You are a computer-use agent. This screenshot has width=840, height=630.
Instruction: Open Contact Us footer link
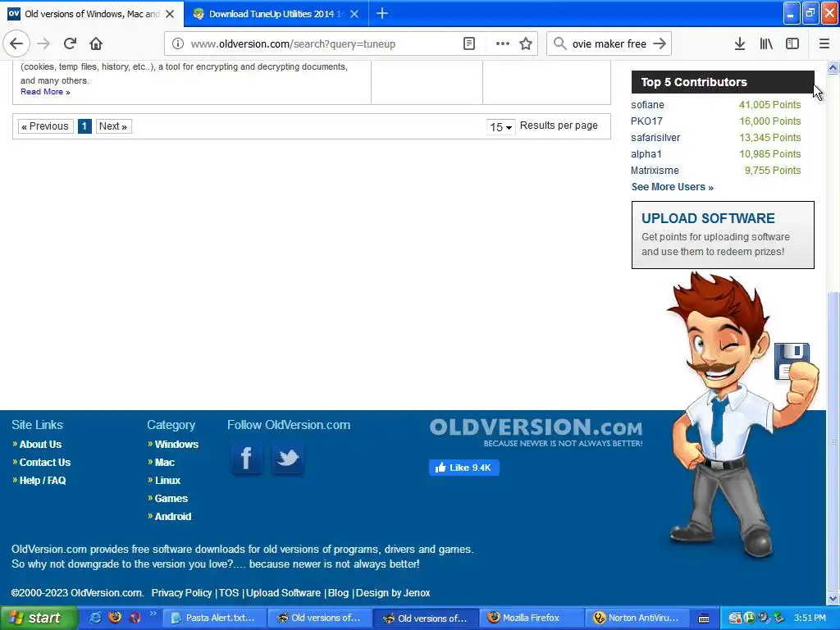[45, 463]
